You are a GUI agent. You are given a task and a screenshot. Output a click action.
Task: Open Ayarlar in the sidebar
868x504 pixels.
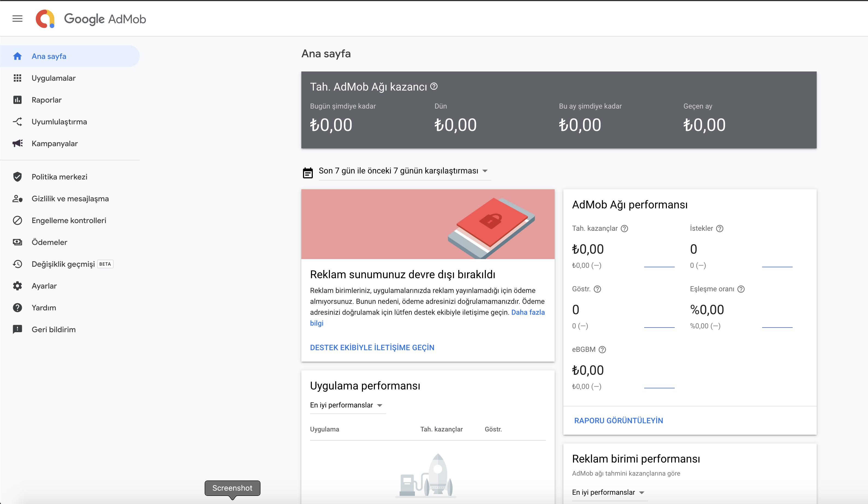tap(70, 286)
